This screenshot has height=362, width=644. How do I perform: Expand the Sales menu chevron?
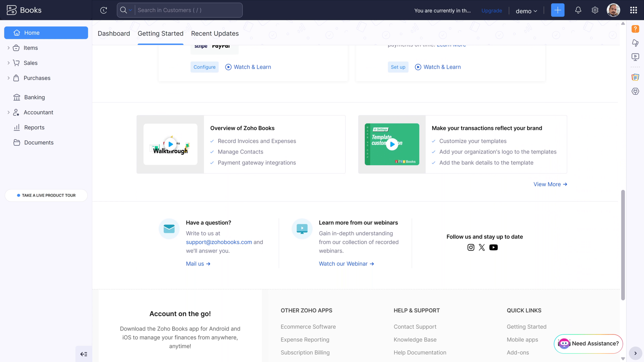coord(8,63)
